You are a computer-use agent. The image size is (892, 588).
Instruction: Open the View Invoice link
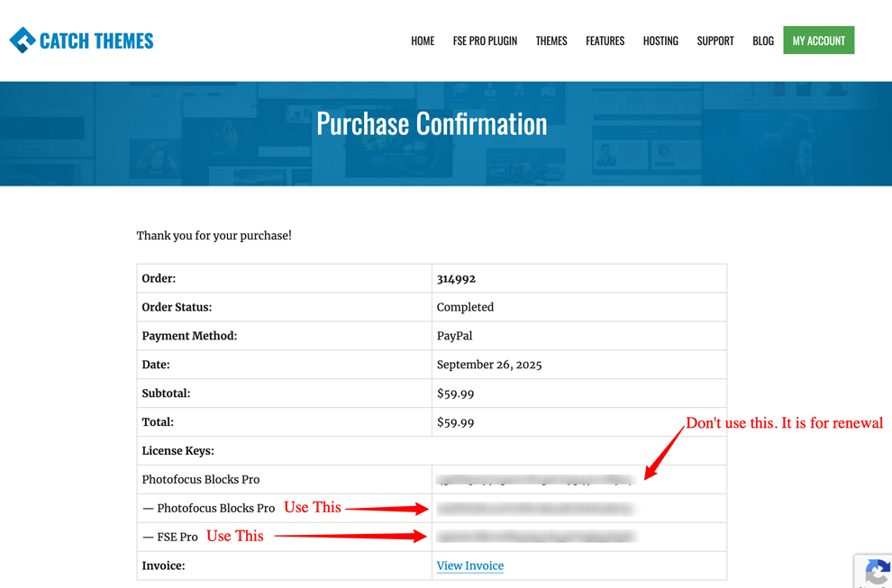470,565
